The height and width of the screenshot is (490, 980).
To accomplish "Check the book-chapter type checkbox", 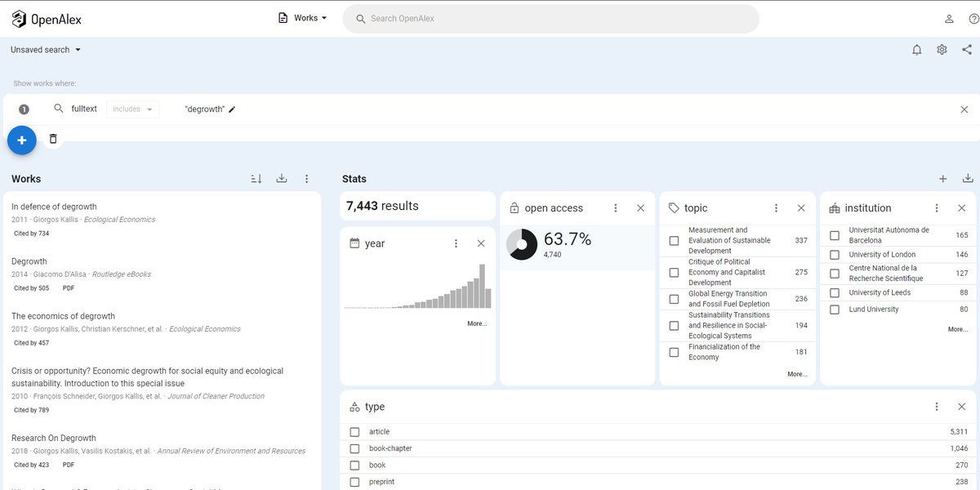I will click(x=354, y=448).
